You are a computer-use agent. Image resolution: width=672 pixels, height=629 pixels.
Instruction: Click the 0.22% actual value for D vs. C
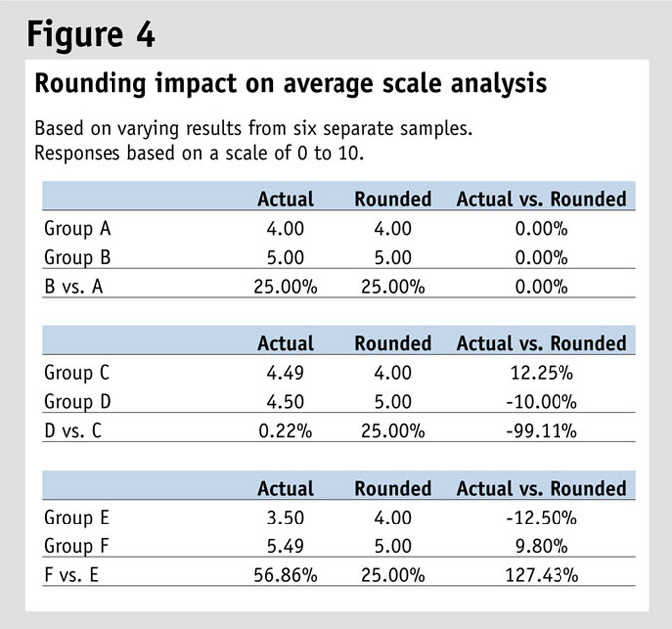point(285,431)
